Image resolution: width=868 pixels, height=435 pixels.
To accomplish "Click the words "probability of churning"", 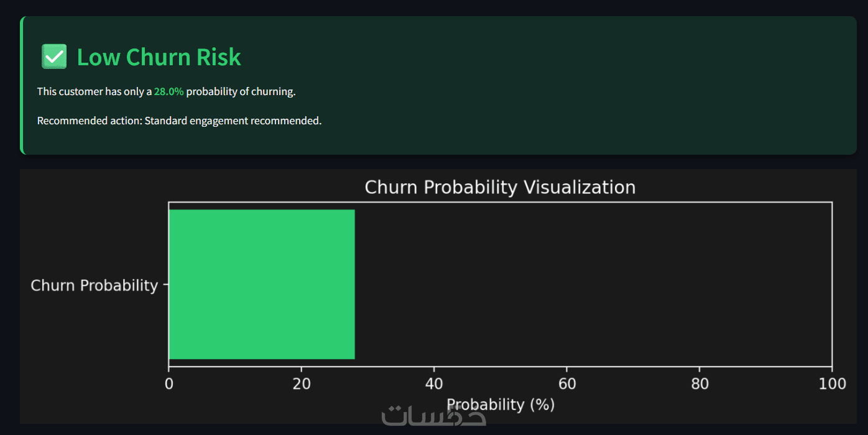I will click(239, 91).
